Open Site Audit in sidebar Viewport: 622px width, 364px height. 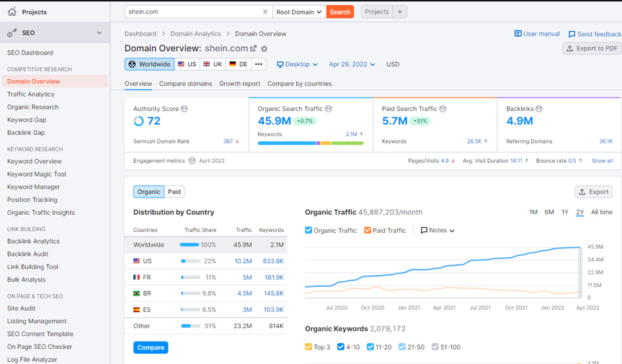pyautogui.click(x=22, y=308)
